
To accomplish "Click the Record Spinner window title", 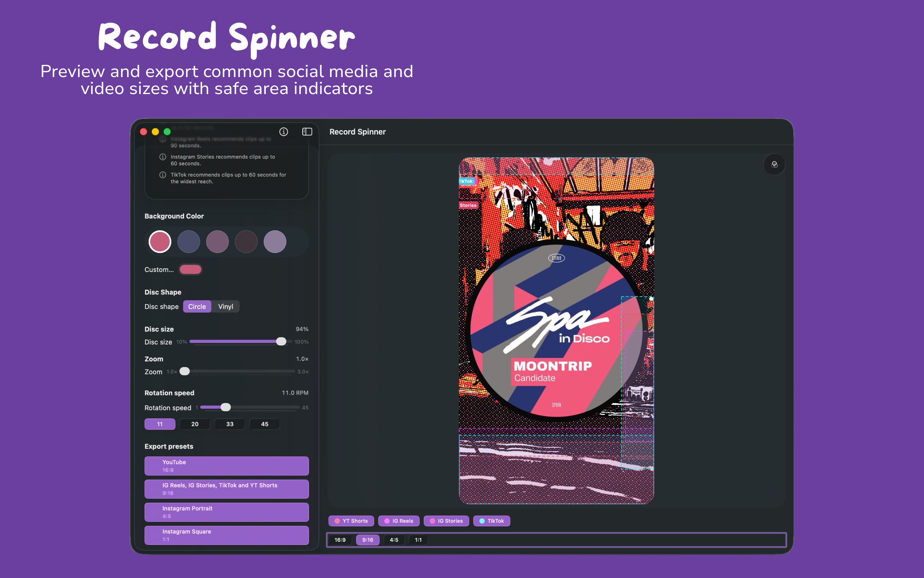I will [x=357, y=132].
